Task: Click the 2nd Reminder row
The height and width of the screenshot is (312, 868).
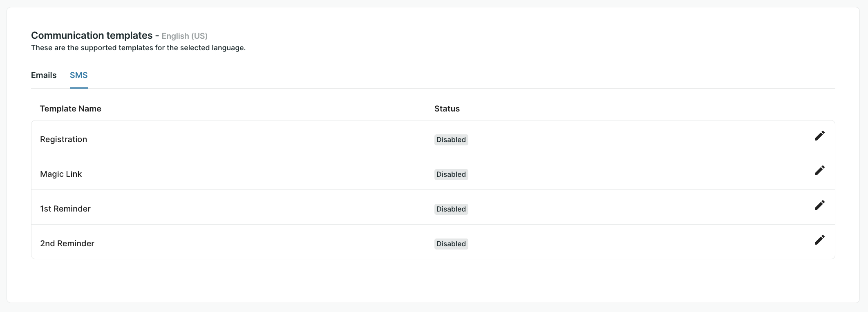Action: (x=67, y=243)
